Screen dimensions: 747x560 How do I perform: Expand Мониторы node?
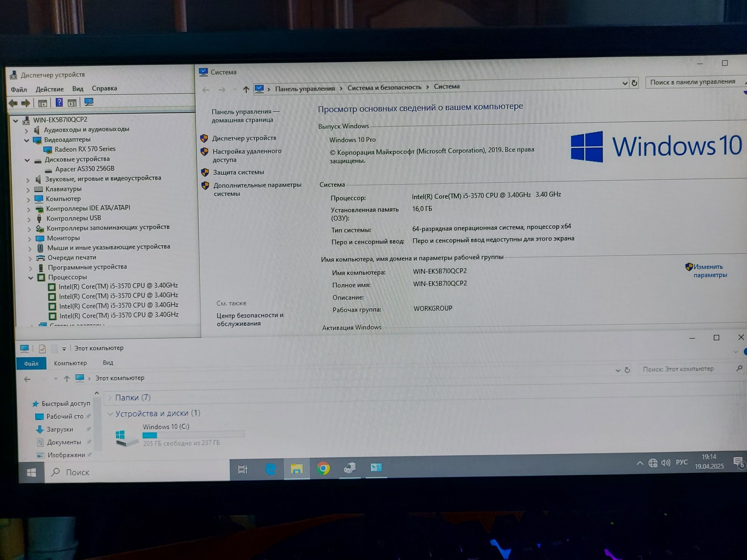30,239
